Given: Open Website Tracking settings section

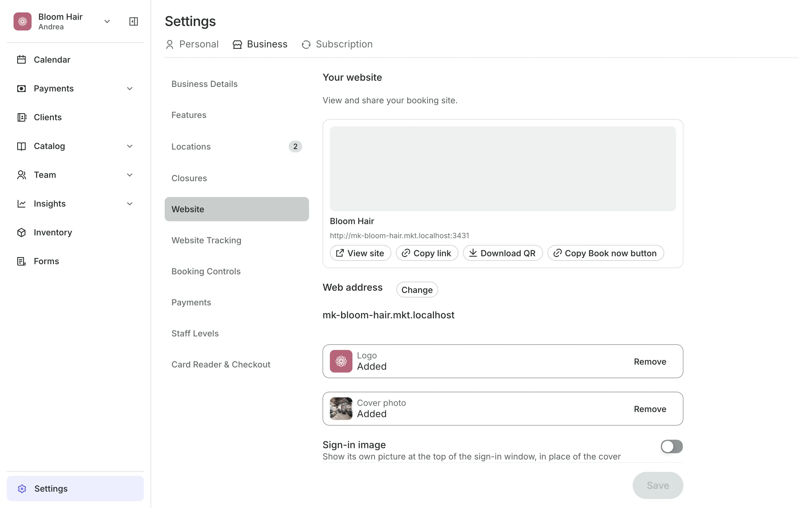Looking at the screenshot, I should coord(237,240).
